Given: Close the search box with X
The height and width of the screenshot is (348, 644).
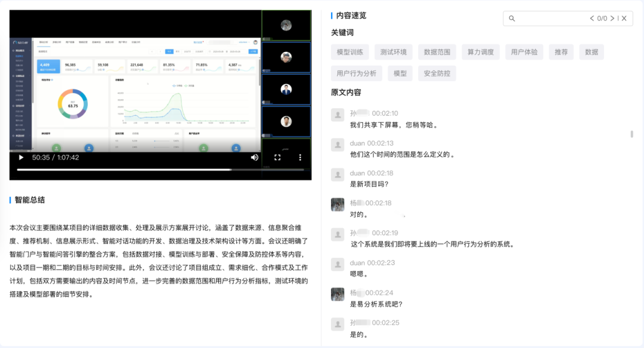Looking at the screenshot, I should tap(624, 19).
